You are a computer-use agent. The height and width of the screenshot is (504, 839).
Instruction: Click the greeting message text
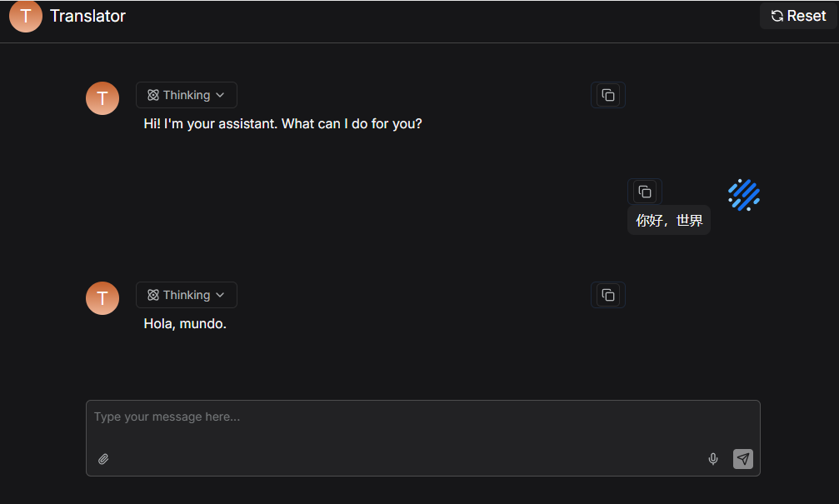(282, 123)
